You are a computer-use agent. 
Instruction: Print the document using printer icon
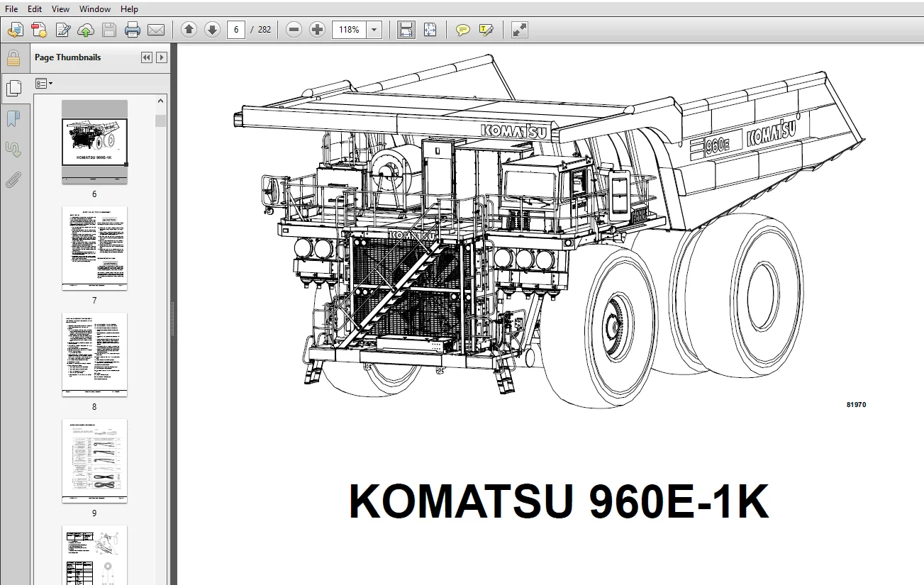pyautogui.click(x=133, y=30)
